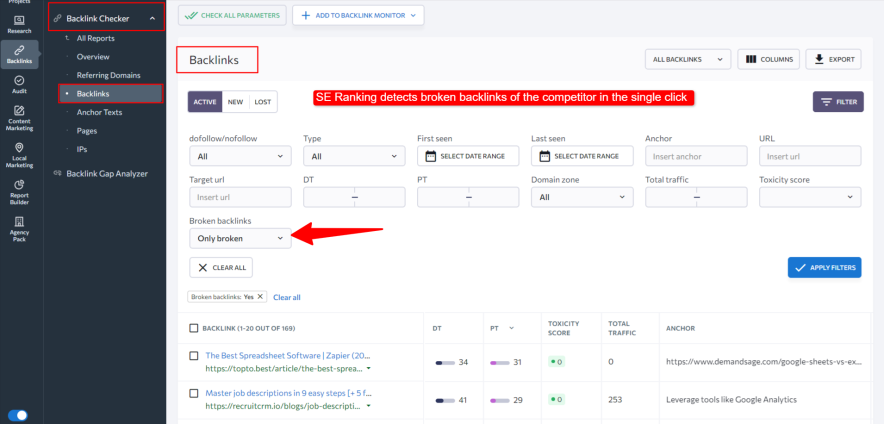884x424 pixels.
Task: Toggle the switch at sidebar bottom
Action: pyautogui.click(x=18, y=416)
